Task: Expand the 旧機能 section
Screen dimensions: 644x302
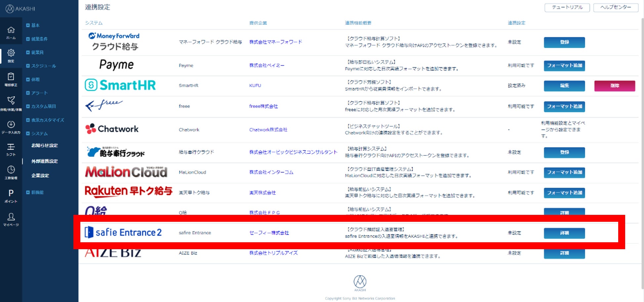Action: point(35,192)
